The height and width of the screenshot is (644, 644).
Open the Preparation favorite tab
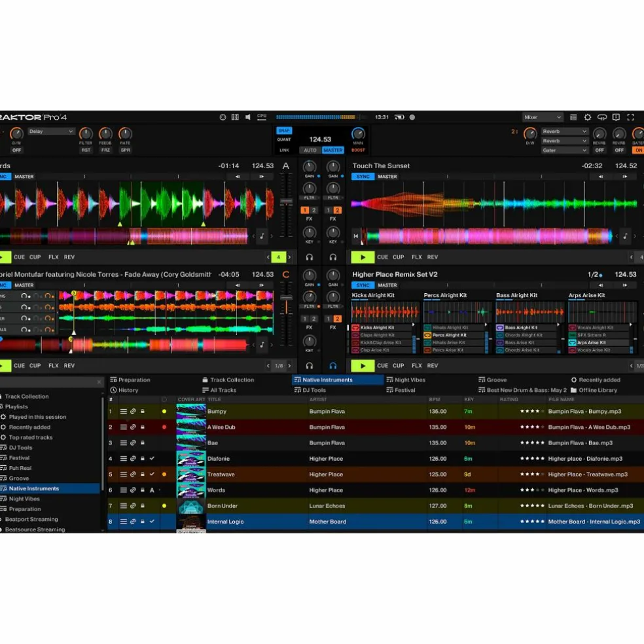coord(130,380)
